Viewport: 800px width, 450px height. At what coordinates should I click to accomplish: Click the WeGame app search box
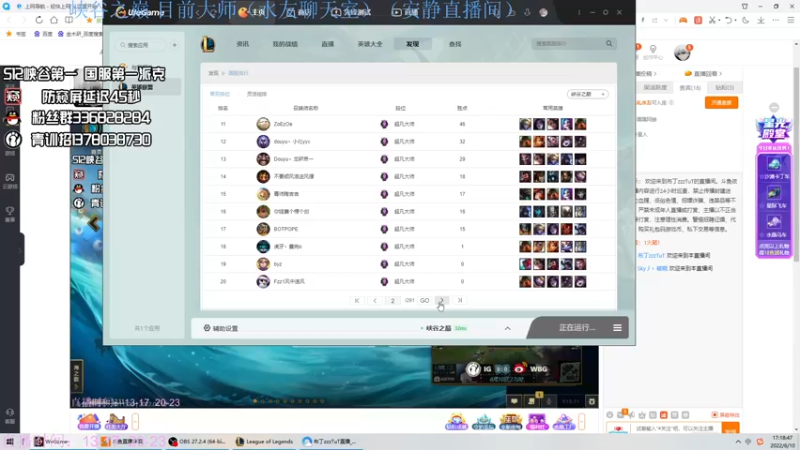141,45
